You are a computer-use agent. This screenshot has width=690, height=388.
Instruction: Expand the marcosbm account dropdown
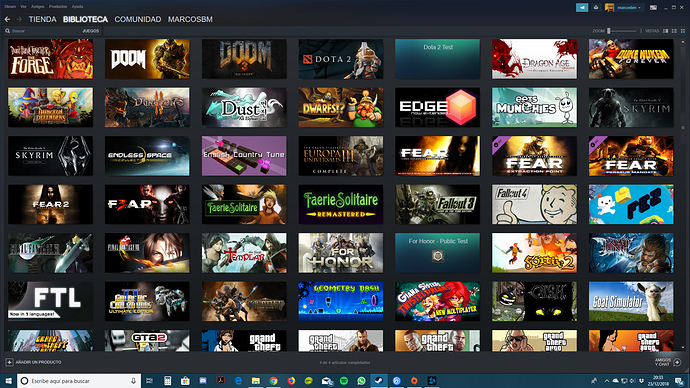pyautogui.click(x=629, y=7)
